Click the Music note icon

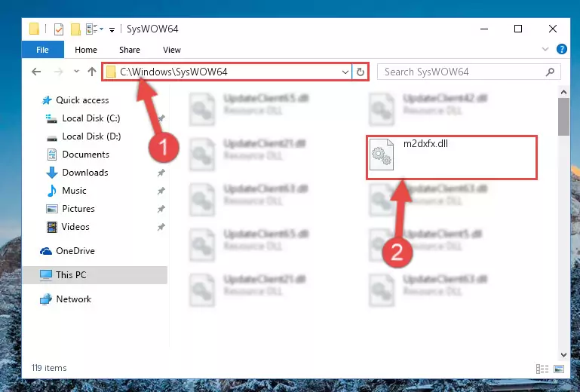(52, 191)
